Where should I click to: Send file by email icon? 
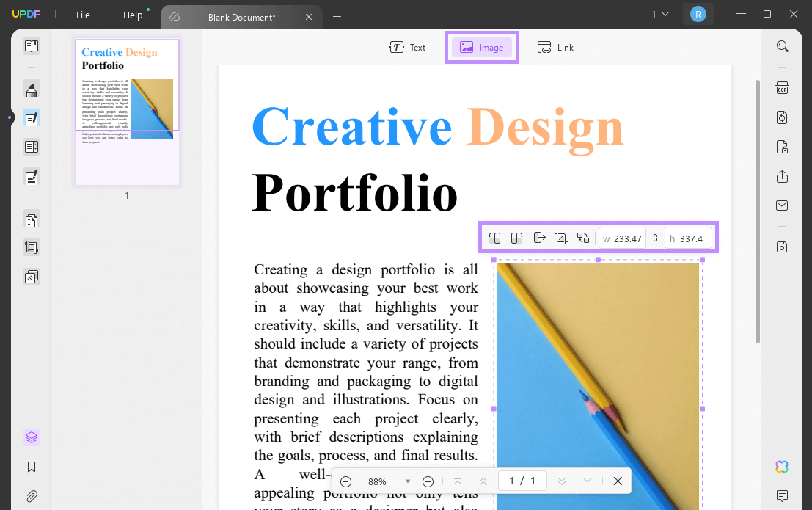(783, 205)
